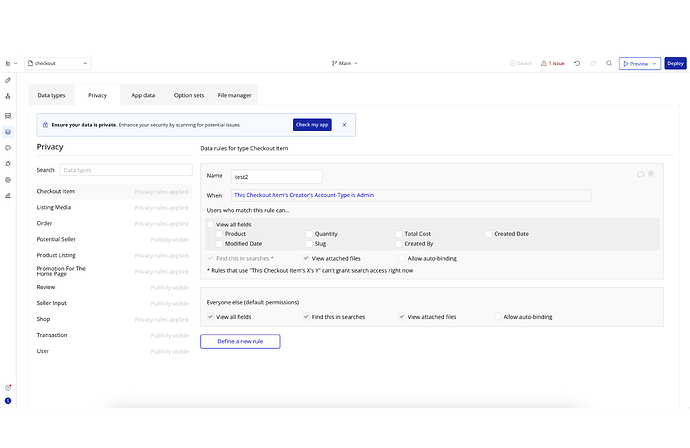Click the Saved status indicator
Screen dimensions: 690x448
[520, 63]
